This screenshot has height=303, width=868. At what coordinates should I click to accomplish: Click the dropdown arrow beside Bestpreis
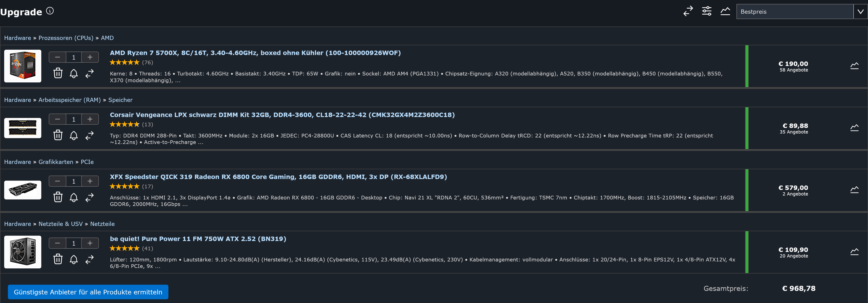click(x=860, y=11)
